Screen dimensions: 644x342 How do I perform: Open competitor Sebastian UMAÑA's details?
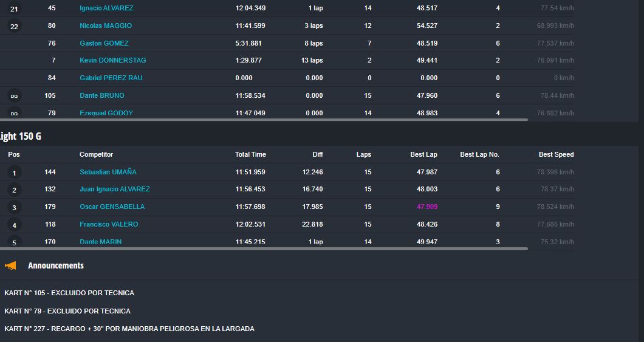pos(108,172)
